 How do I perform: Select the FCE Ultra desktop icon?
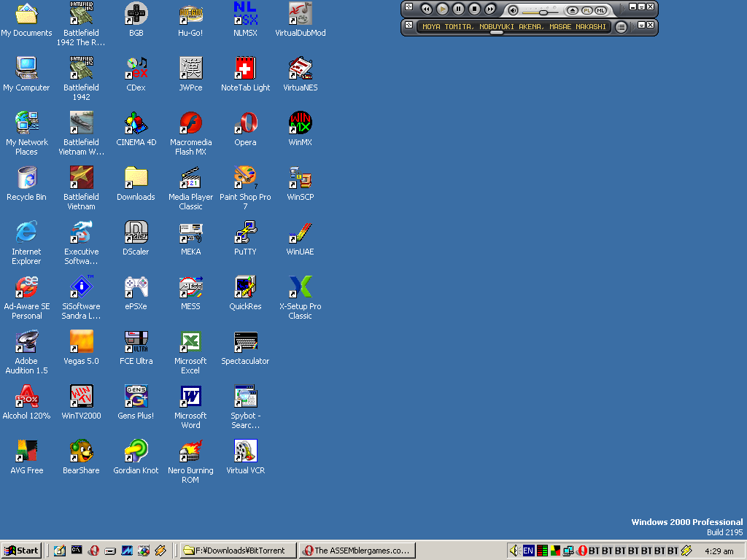click(x=136, y=348)
